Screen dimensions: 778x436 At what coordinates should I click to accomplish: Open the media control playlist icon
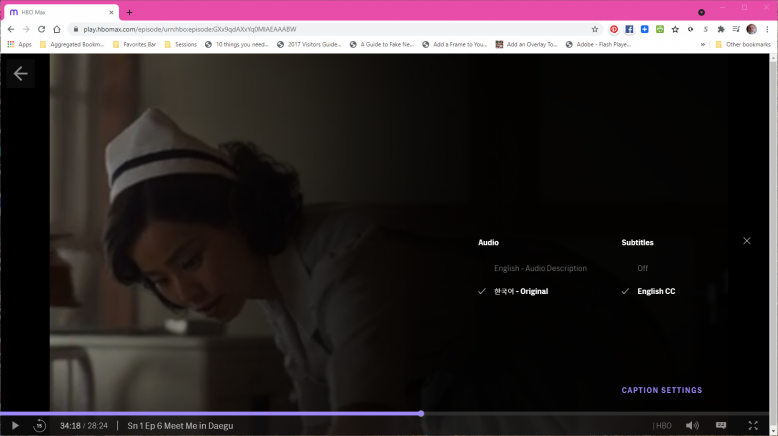pyautogui.click(x=736, y=29)
